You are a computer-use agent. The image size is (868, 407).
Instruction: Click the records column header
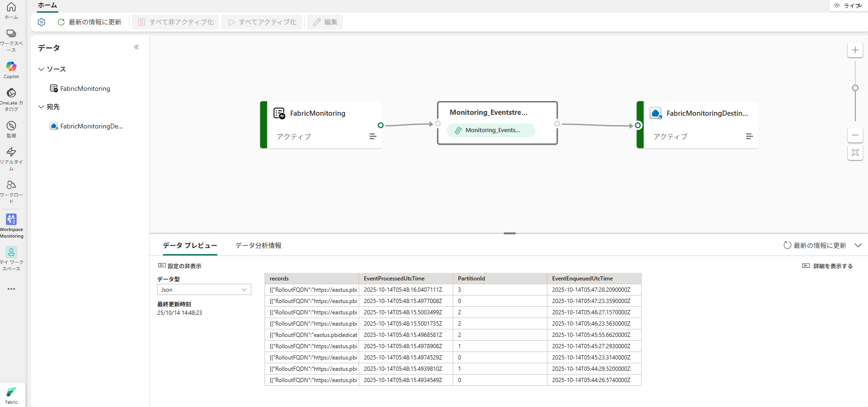[x=312, y=279]
